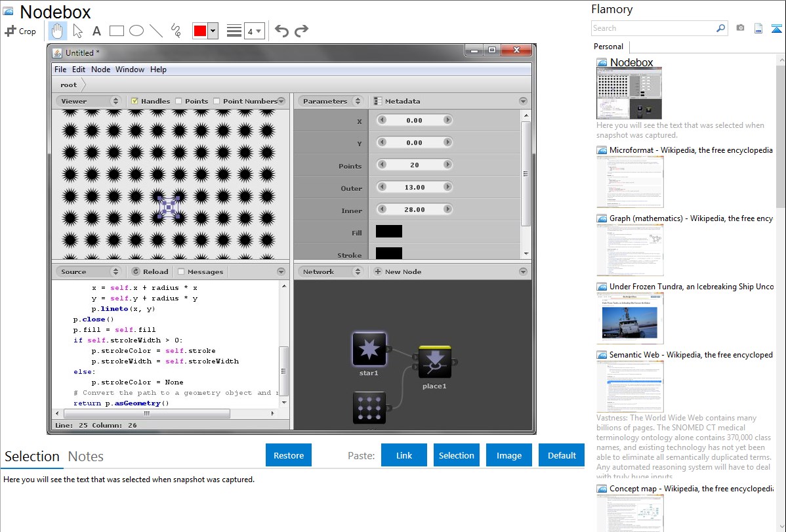Open the Nodebox snapshot thumbnail
This screenshot has height=532, width=786.
[x=629, y=94]
